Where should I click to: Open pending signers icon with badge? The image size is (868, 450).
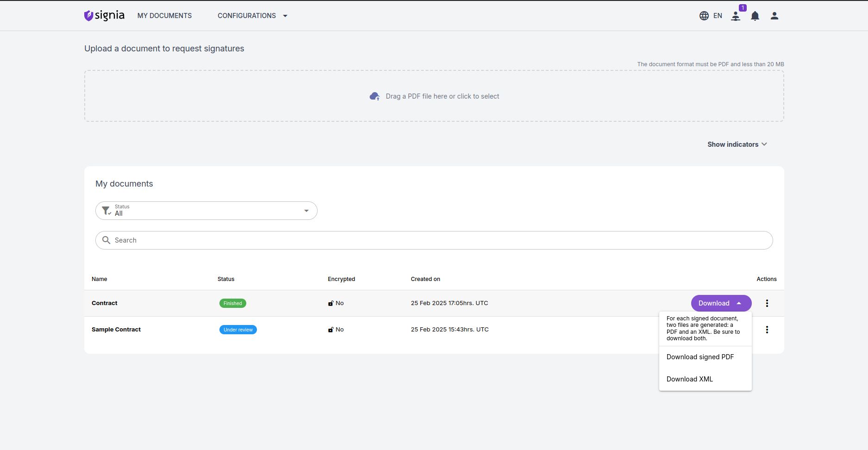(736, 16)
